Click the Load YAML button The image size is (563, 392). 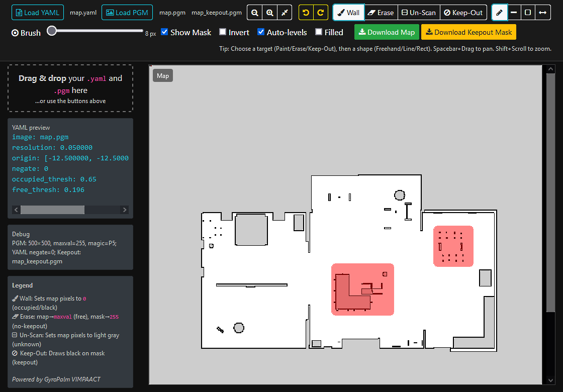[38, 13]
